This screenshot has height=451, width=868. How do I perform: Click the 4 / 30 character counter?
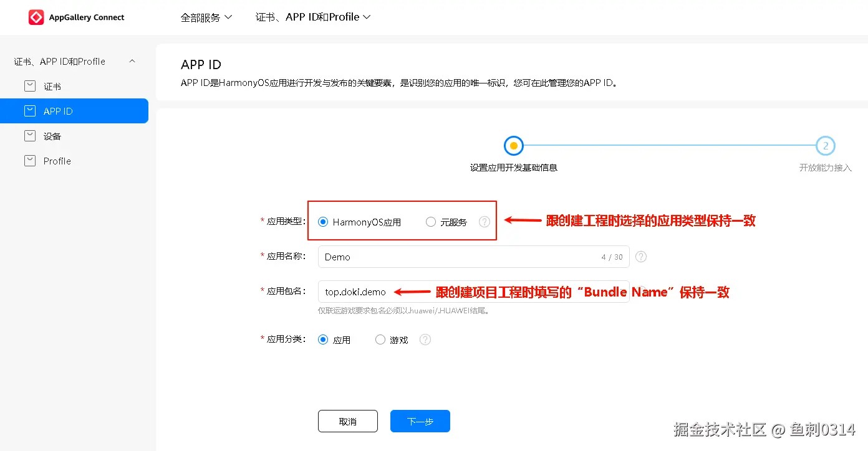tap(612, 257)
